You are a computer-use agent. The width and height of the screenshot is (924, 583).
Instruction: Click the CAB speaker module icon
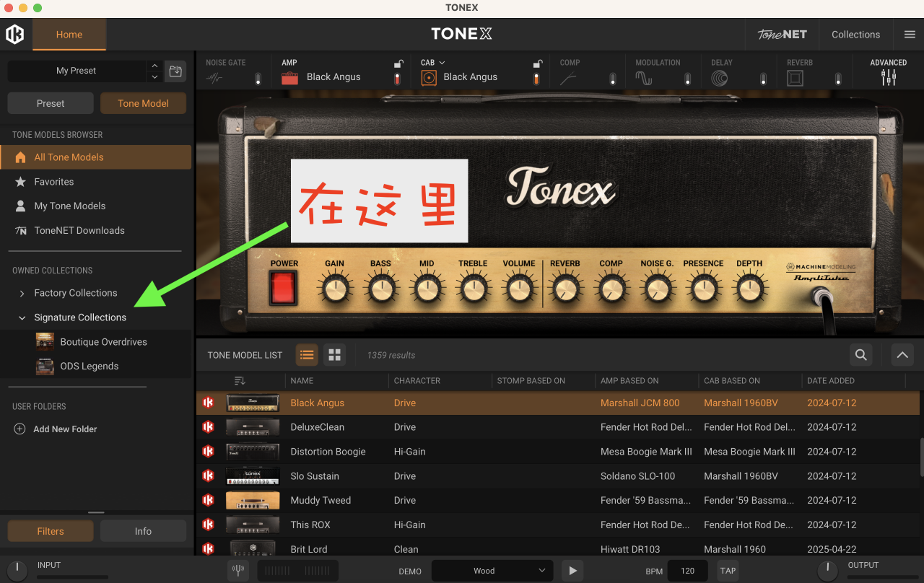[429, 78]
